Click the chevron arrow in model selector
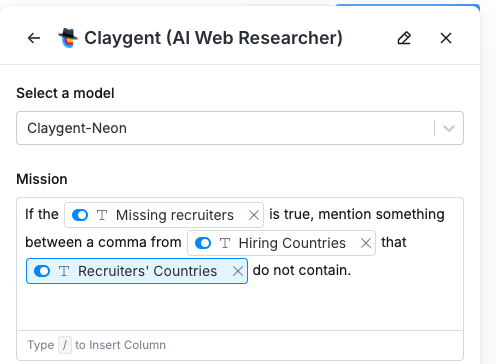496x364 pixels. pyautogui.click(x=449, y=128)
